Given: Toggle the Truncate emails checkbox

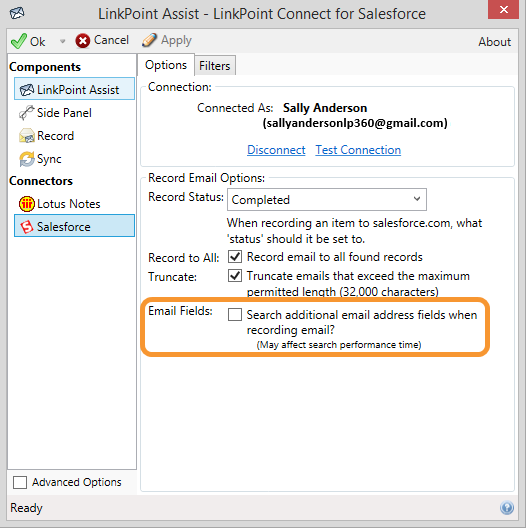Looking at the screenshot, I should tap(235, 276).
